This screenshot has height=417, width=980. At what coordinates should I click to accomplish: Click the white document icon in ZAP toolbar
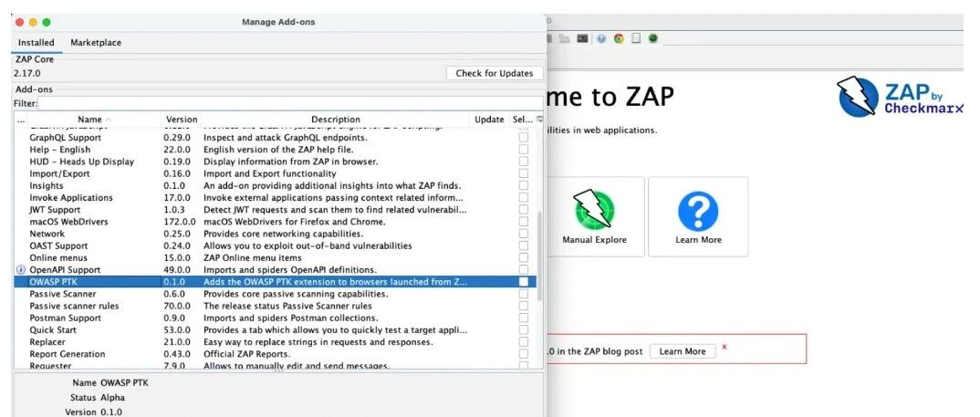pyautogui.click(x=636, y=38)
